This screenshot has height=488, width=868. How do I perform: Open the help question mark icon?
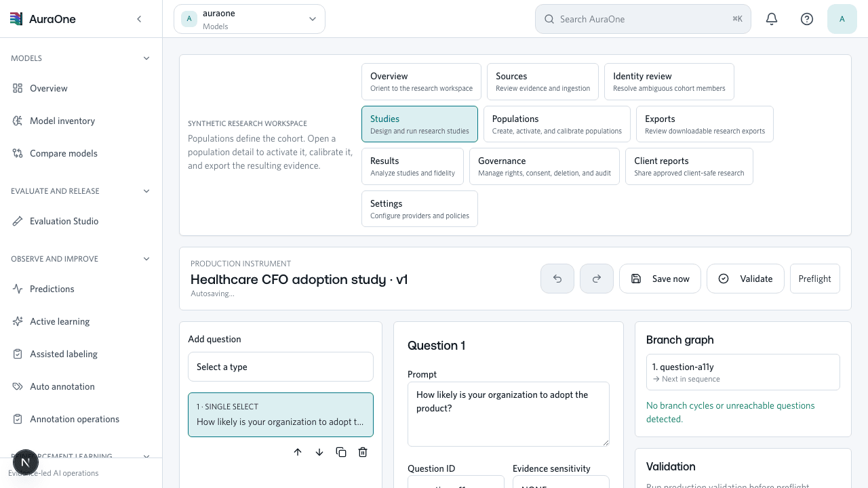point(807,19)
